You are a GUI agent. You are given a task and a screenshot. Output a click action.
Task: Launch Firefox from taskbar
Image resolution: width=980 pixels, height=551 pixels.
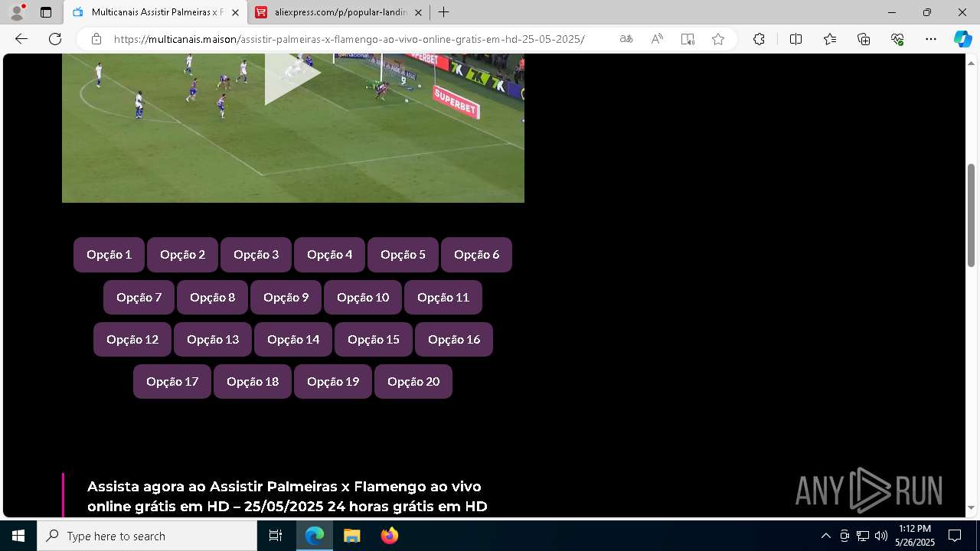[389, 536]
